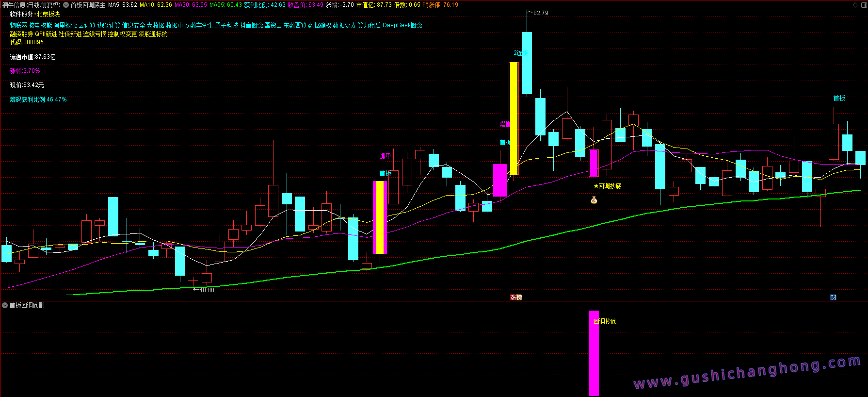This screenshot has height=397, width=868.
Task: Click the tall yellow 2连板 signal bar
Action: 513,118
